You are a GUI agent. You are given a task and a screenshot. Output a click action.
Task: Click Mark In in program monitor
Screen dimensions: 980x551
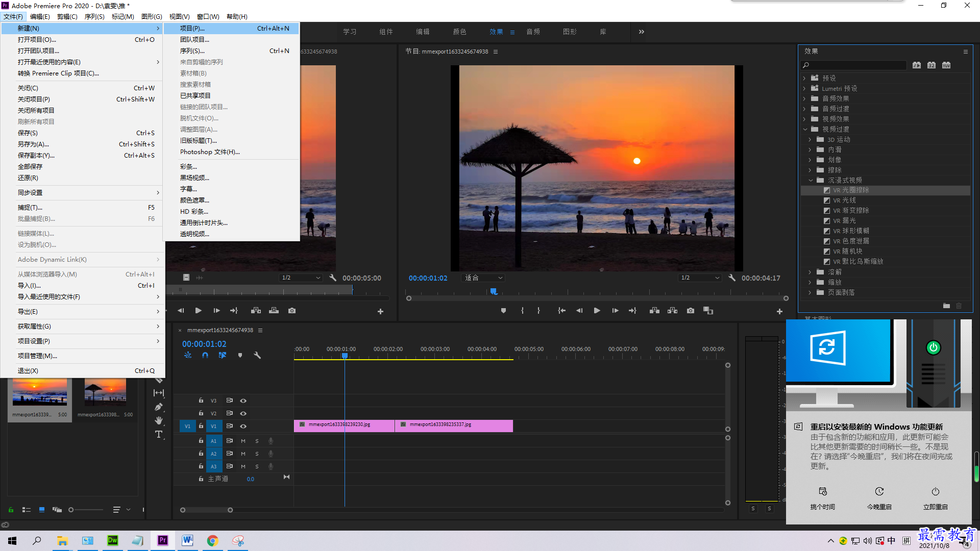(x=522, y=311)
